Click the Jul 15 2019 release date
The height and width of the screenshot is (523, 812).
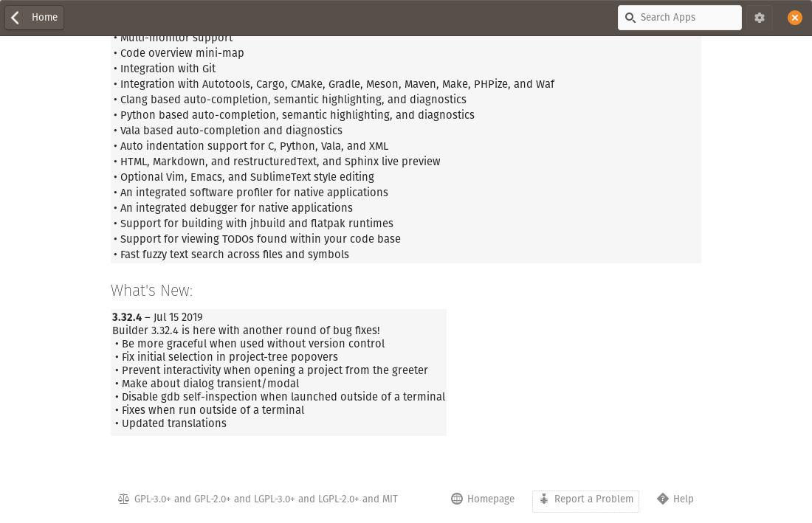[x=176, y=317]
